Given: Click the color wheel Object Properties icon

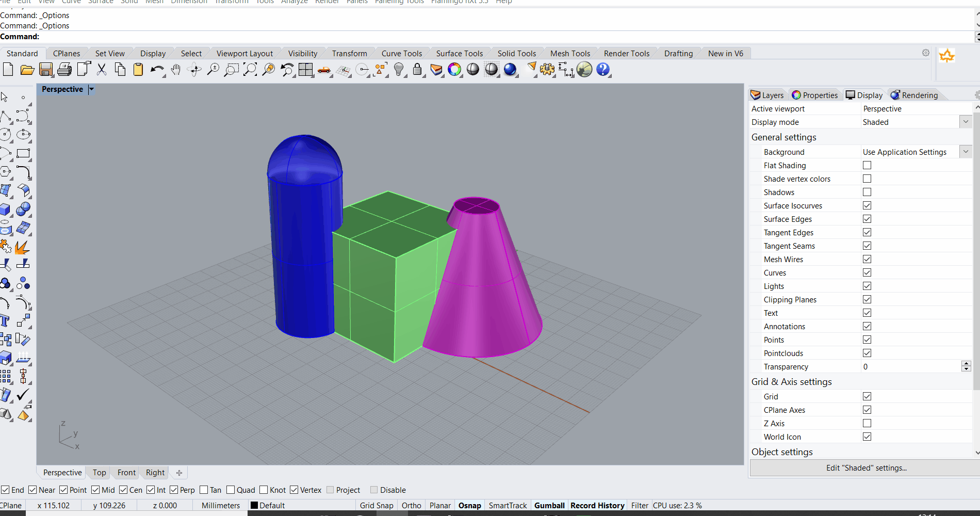Looking at the screenshot, I should (x=454, y=70).
